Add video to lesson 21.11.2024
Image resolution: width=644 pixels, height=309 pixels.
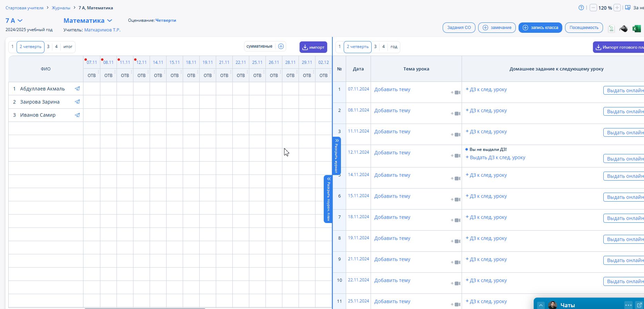[455, 262]
